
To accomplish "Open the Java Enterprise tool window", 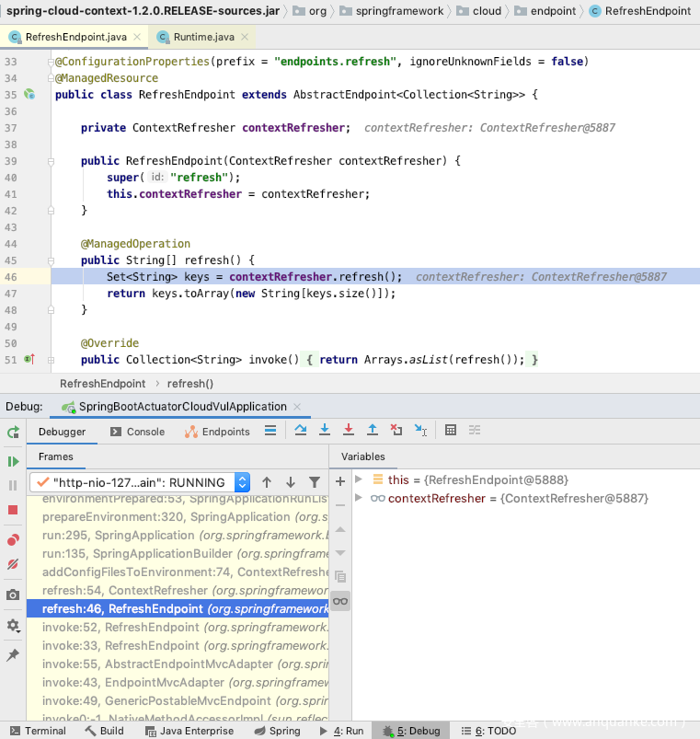I will [x=189, y=731].
